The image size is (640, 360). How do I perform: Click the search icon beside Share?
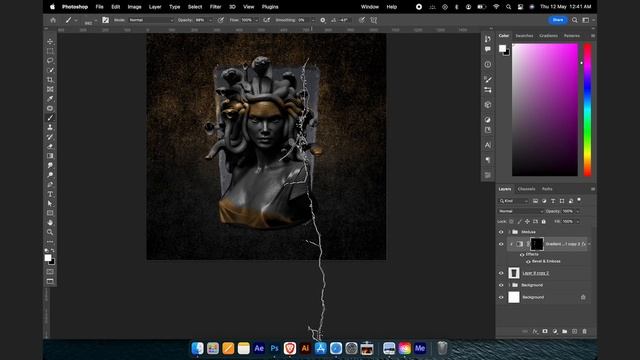pyautogui.click(x=575, y=20)
